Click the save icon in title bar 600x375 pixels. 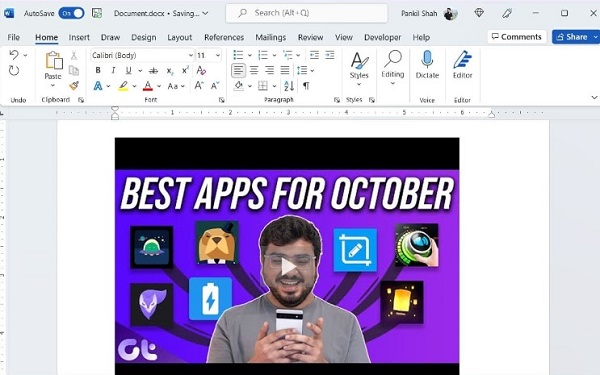point(97,13)
